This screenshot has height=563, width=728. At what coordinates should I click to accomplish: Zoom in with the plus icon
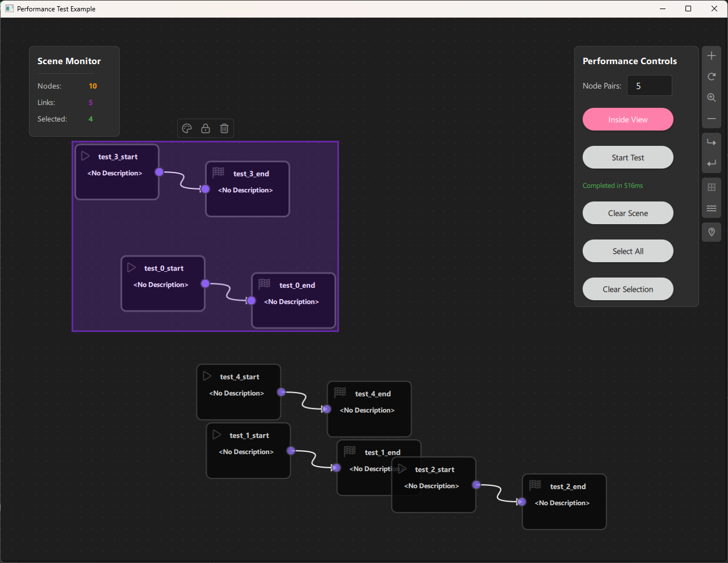pos(711,55)
